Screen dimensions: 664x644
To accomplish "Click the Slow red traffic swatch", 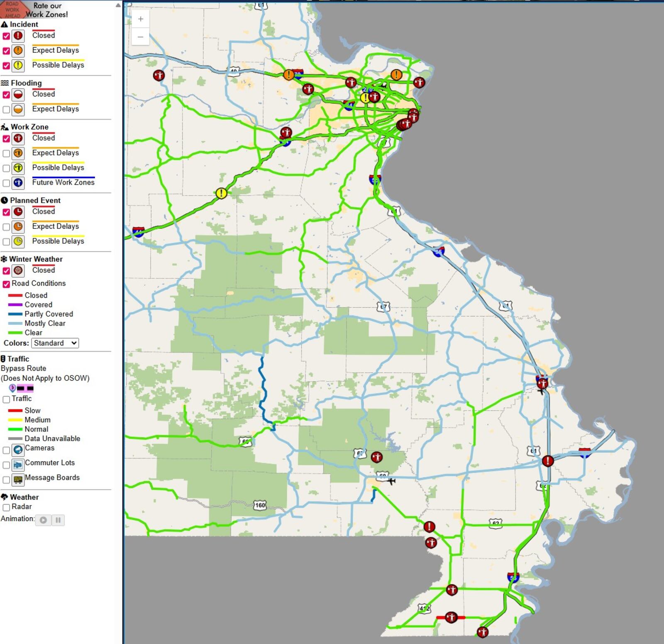I will (x=15, y=411).
